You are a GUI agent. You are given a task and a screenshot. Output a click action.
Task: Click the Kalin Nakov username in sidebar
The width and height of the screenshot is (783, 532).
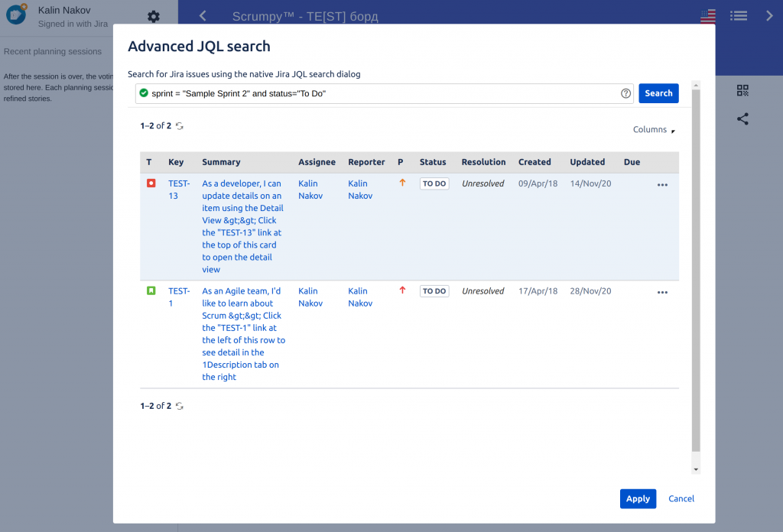click(64, 10)
